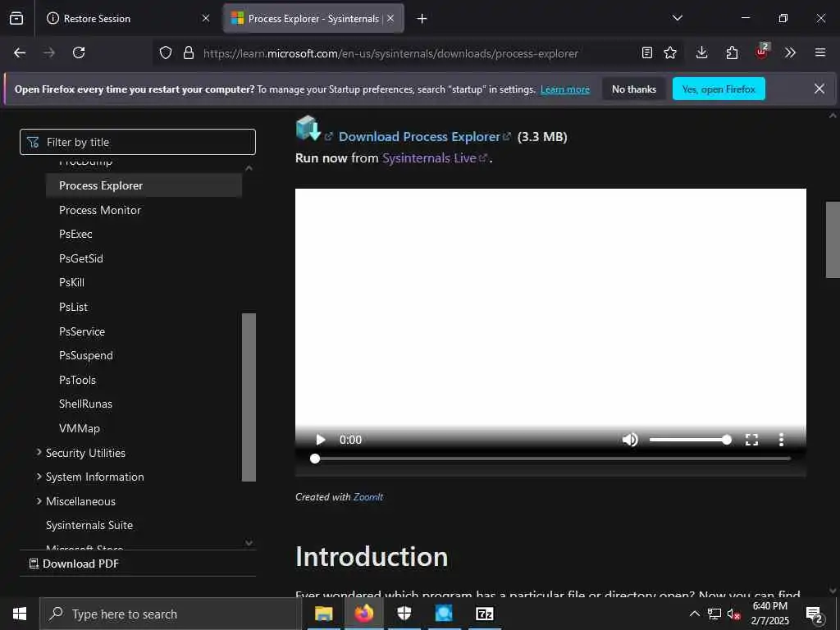Adjust the video volume slider

pos(690,440)
